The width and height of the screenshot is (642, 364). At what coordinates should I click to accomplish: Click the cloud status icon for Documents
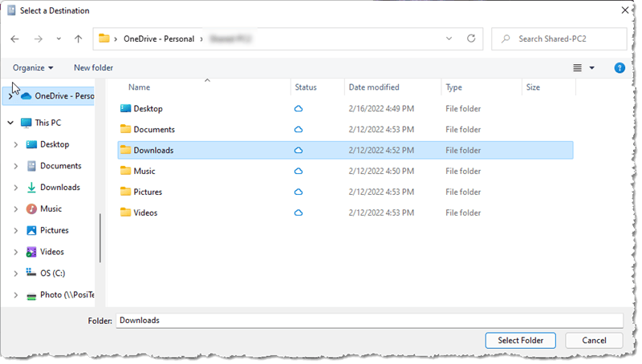point(299,129)
